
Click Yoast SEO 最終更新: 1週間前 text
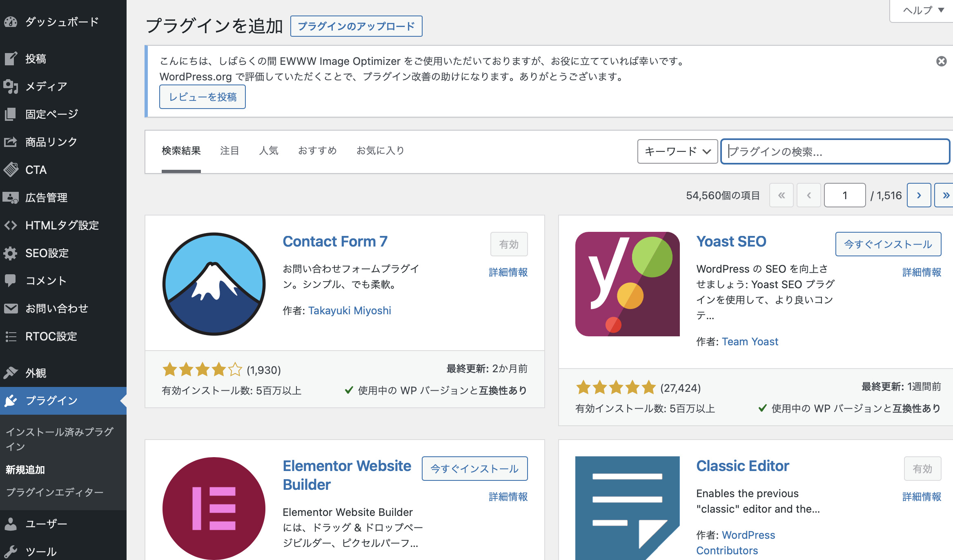(901, 387)
